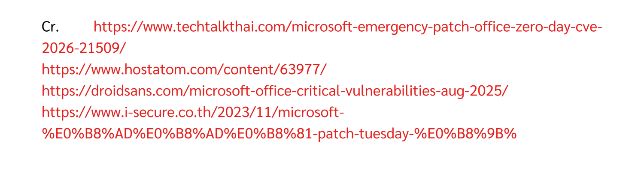The width and height of the screenshot is (644, 174).
Task: Open the droidsans.com Office vulnerabilities link
Action: coord(275,91)
